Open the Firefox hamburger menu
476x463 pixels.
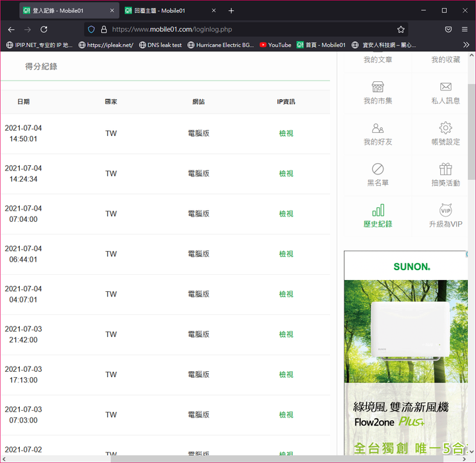pos(465,30)
